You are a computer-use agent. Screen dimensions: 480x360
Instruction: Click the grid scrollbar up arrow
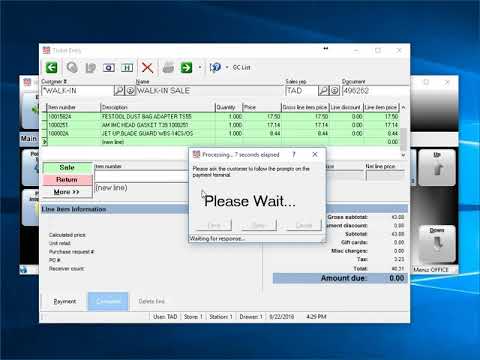(x=403, y=107)
